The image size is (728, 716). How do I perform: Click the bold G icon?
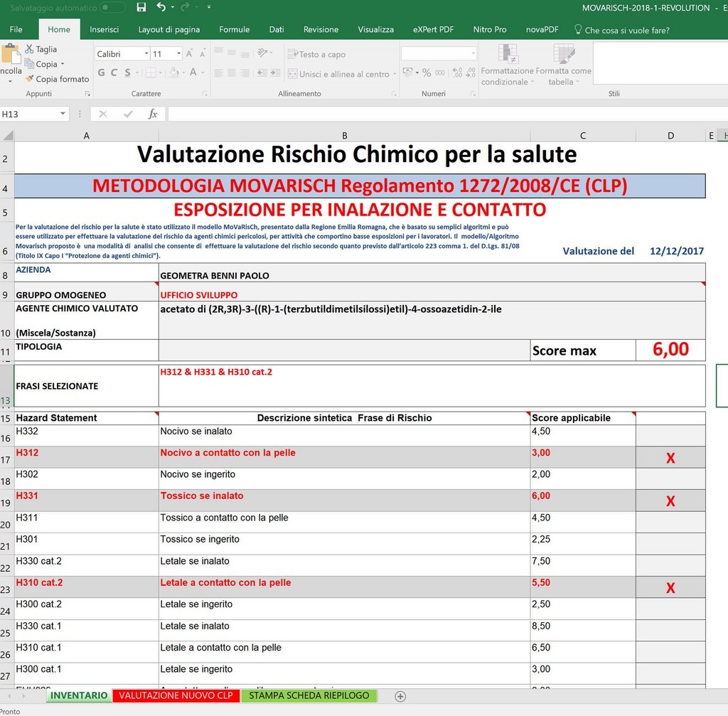point(101,73)
